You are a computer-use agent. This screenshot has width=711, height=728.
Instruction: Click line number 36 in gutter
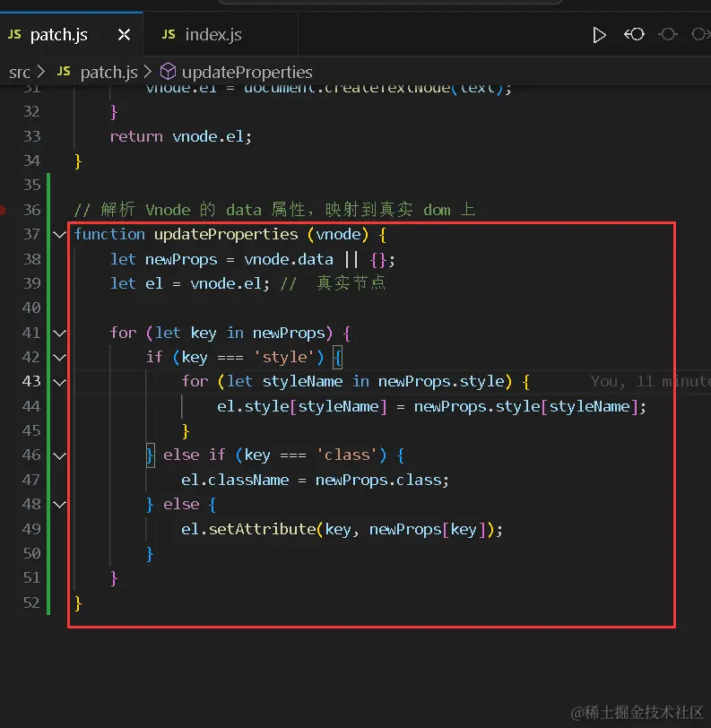tap(31, 210)
